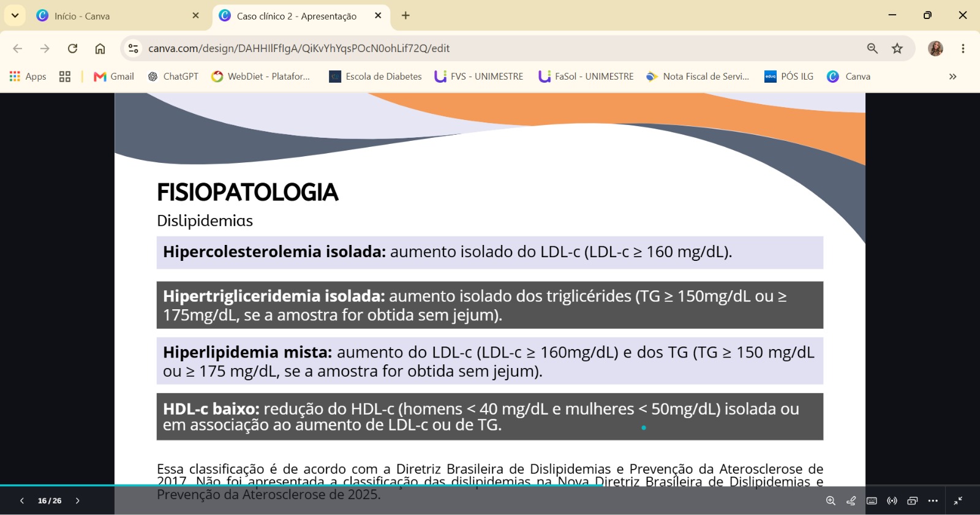Viewport: 980px width, 515px height.
Task: Open the presenter view windows icon
Action: [912, 501]
